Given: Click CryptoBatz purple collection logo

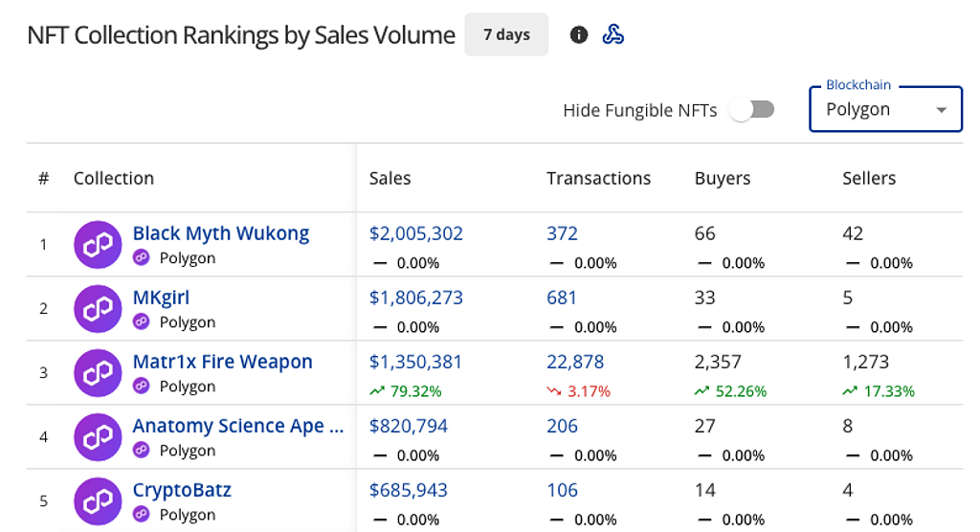Looking at the screenshot, I should [x=98, y=501].
